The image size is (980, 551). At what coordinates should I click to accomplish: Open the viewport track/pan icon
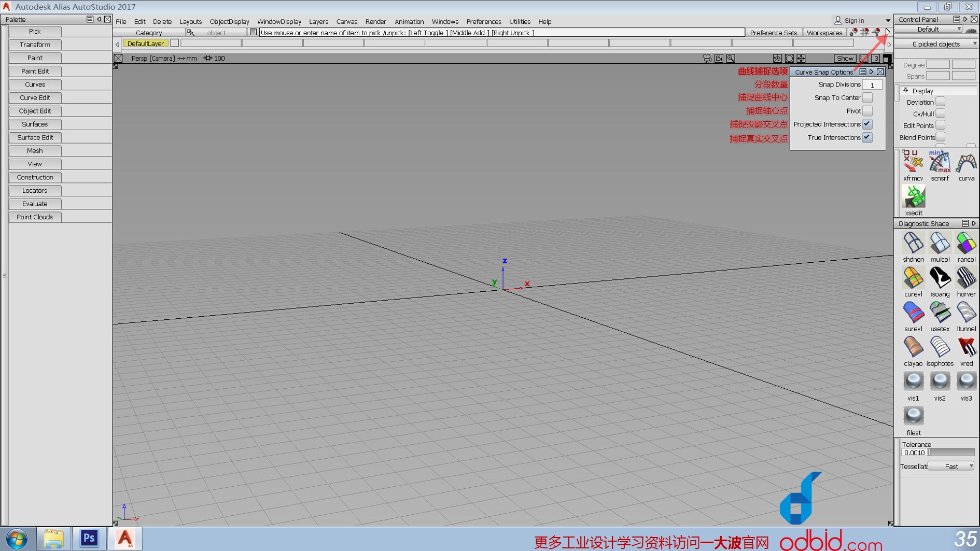pos(801,58)
